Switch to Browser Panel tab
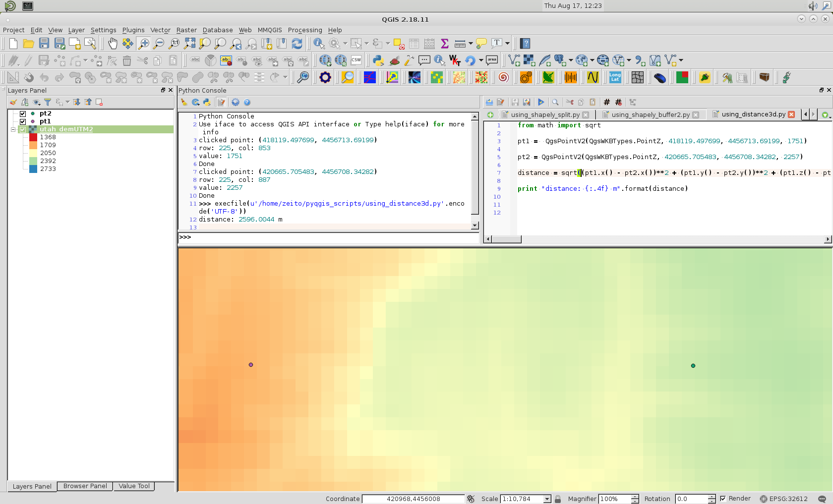This screenshot has width=833, height=504. click(x=85, y=486)
